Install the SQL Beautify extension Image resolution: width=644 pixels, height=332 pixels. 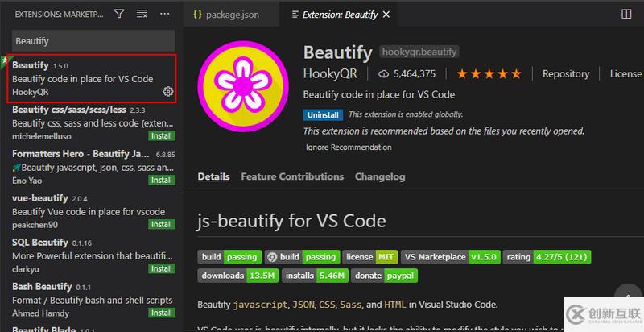point(162,268)
